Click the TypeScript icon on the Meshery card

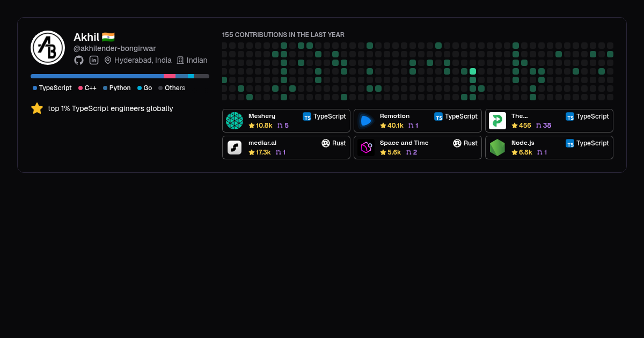(307, 116)
